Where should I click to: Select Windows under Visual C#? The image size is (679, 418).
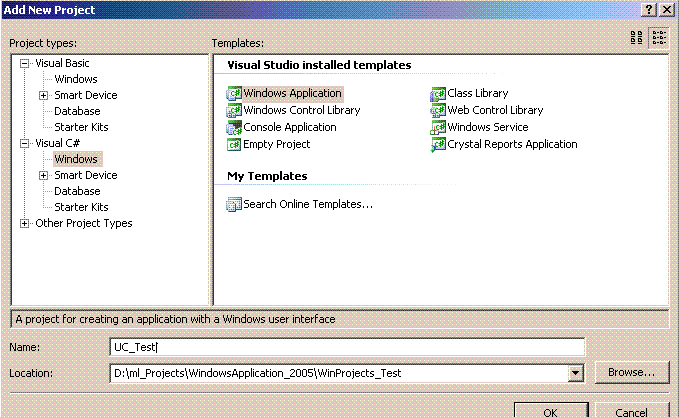(x=76, y=159)
